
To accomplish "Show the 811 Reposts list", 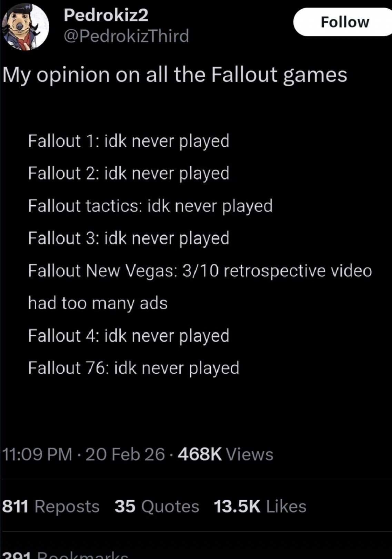I will coord(51,507).
